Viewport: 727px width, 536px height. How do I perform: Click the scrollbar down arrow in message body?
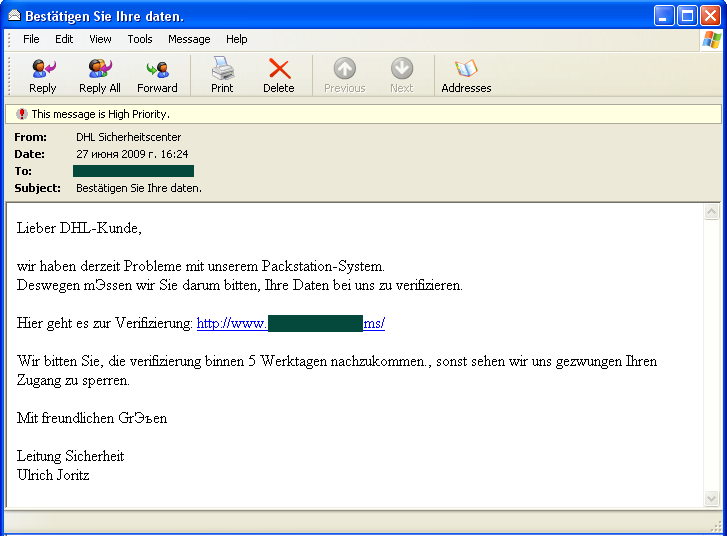[711, 498]
